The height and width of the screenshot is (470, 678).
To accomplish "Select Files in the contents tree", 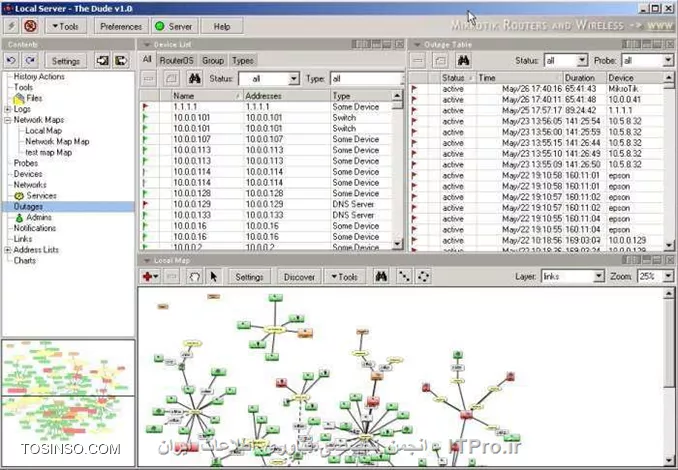I will point(34,98).
